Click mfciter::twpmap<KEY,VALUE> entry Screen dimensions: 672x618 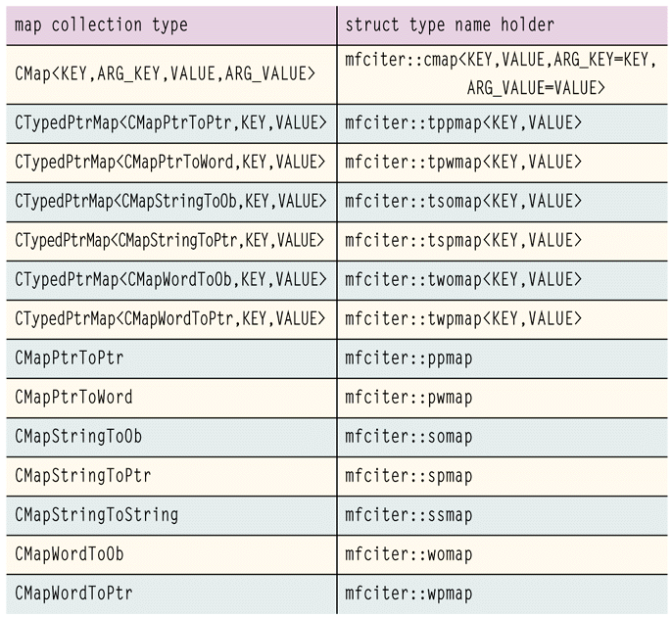pyautogui.click(x=463, y=318)
